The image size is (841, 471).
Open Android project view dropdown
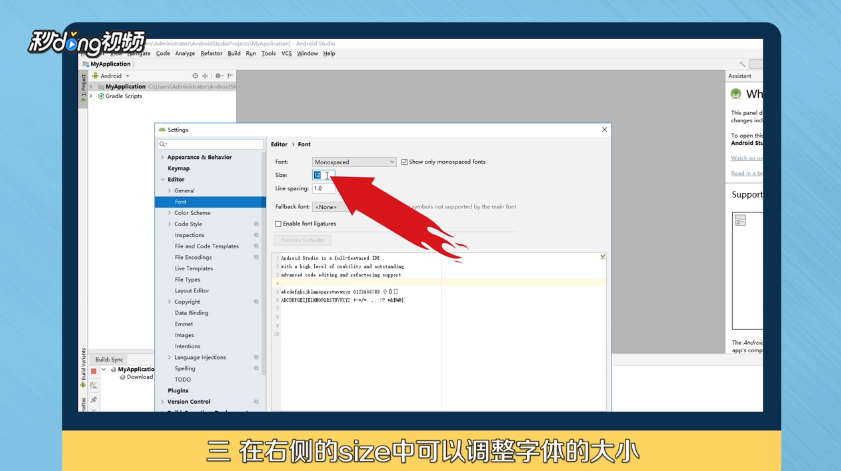coord(111,76)
